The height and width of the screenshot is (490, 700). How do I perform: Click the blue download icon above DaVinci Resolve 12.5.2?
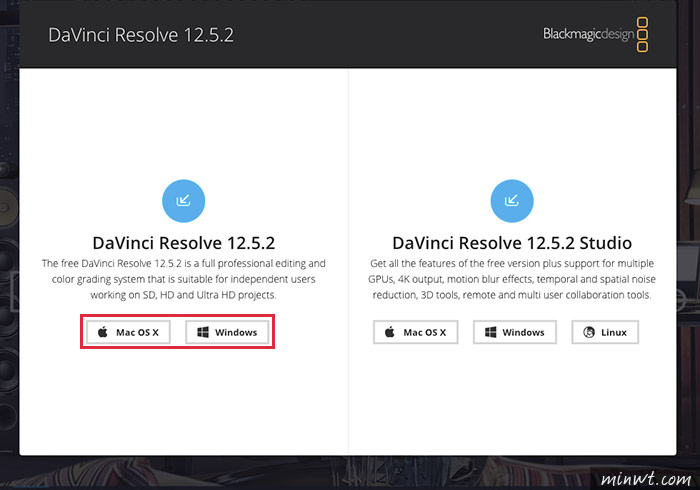[183, 201]
